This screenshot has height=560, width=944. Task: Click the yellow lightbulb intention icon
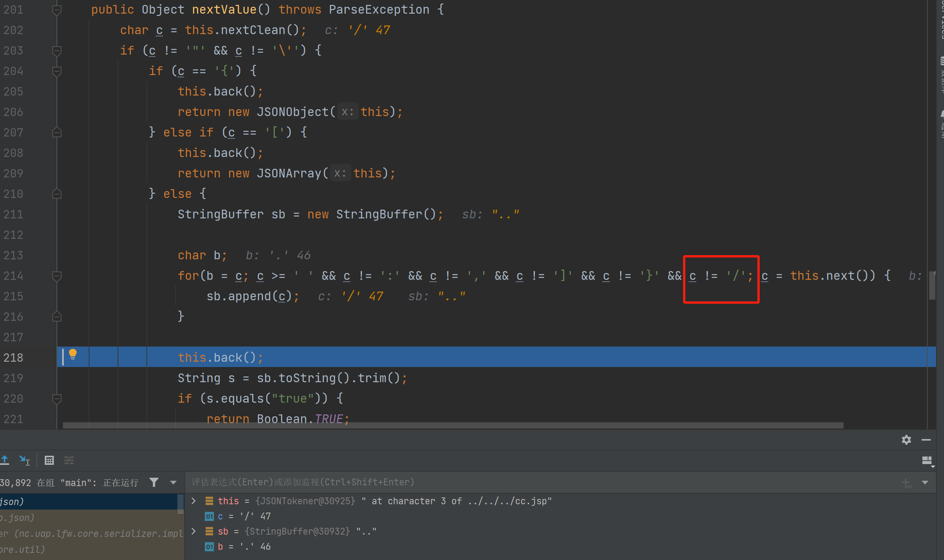[73, 354]
